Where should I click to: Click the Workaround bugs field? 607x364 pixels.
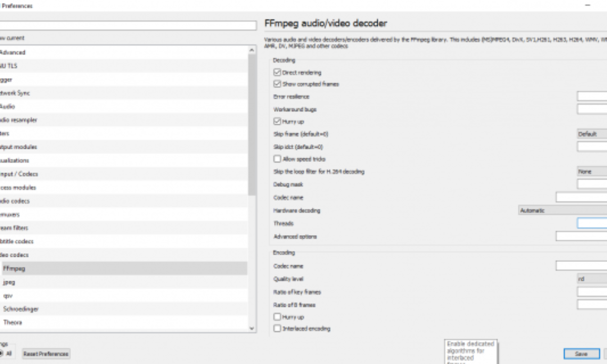592,109
